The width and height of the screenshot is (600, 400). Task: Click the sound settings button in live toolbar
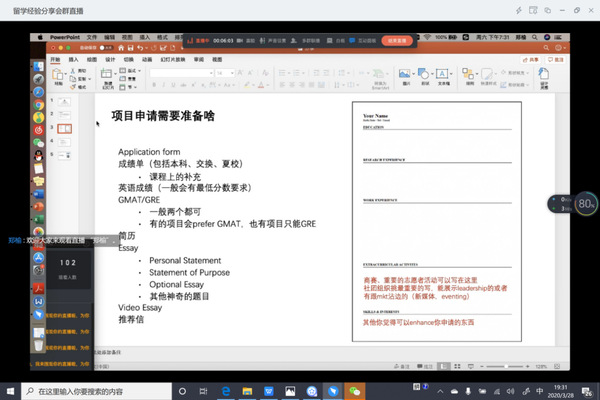[x=273, y=41]
